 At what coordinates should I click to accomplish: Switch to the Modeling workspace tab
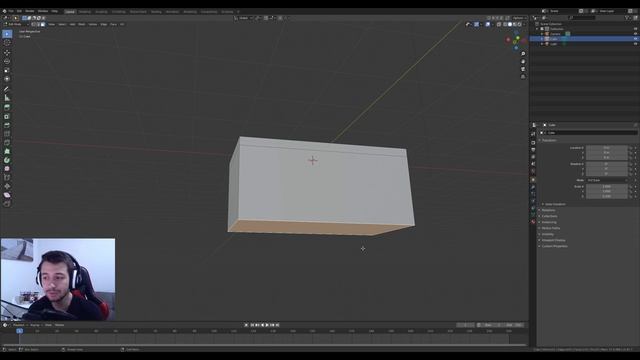pyautogui.click(x=84, y=12)
